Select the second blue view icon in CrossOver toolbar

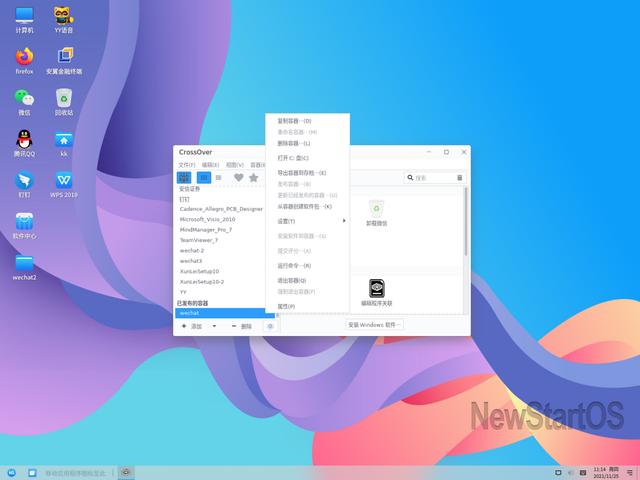click(204, 178)
